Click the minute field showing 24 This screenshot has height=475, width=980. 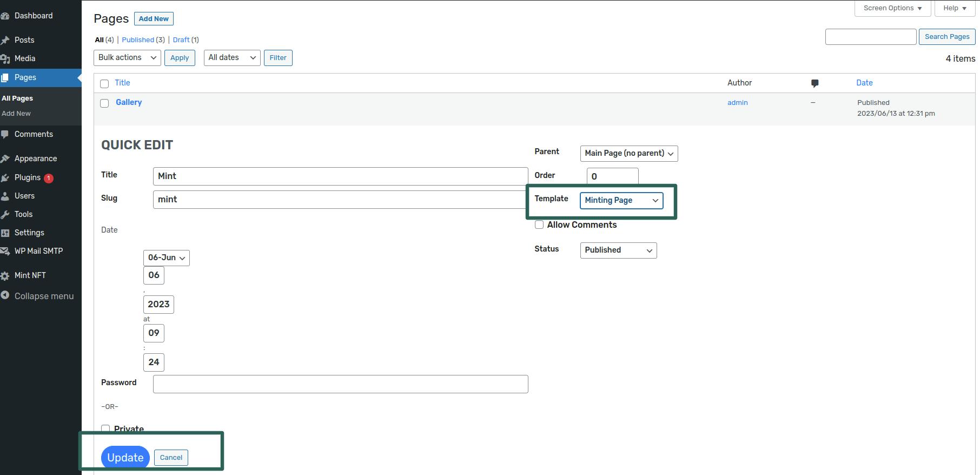pyautogui.click(x=154, y=362)
